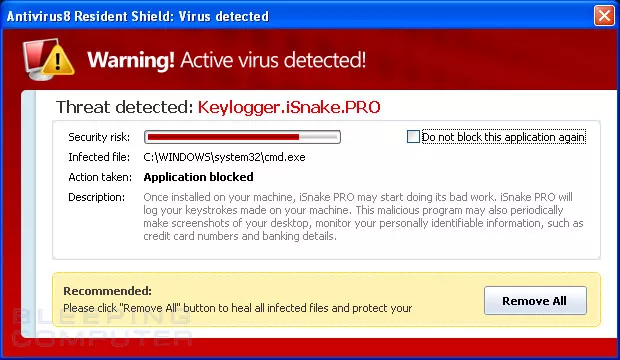
Task: Click the threat description paragraph
Action: pos(363,216)
